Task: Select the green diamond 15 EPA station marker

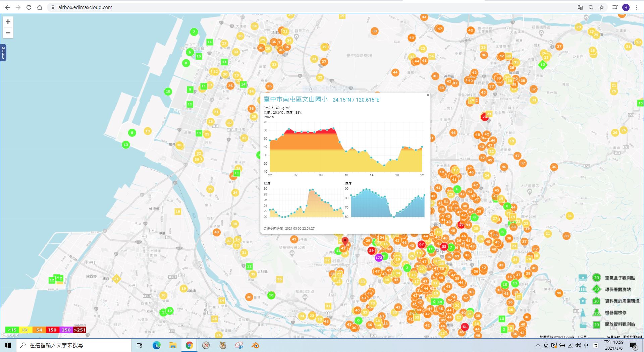Action: point(543,65)
